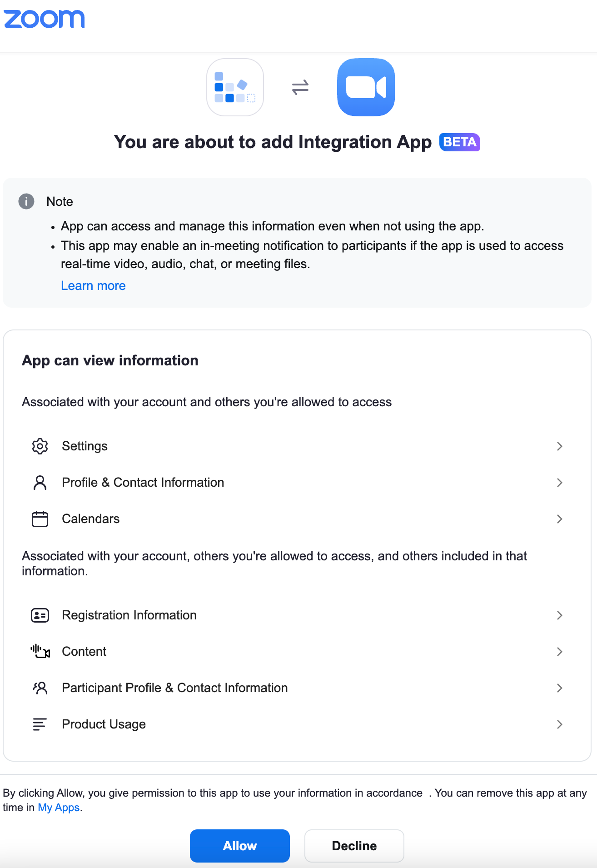Viewport: 597px width, 868px height.
Task: Open the Learn more link
Action: 93,286
